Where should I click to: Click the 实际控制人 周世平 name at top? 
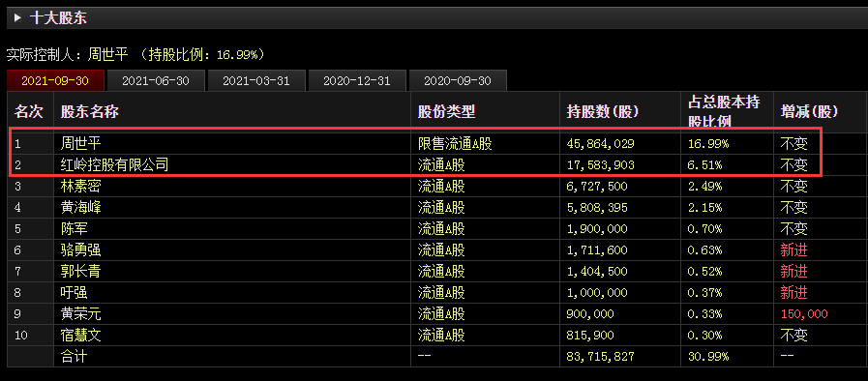pyautogui.click(x=107, y=55)
